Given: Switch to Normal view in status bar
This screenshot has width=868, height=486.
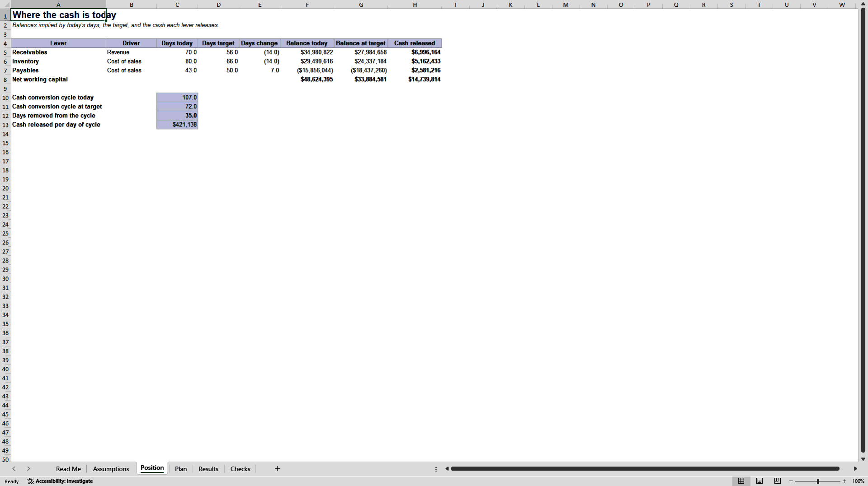Looking at the screenshot, I should pos(741,481).
